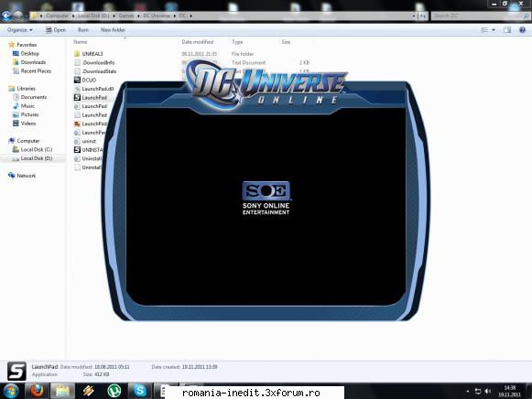This screenshot has height=399, width=532.
Task: Click the DC Universe breadcrumb
Action: [157, 16]
